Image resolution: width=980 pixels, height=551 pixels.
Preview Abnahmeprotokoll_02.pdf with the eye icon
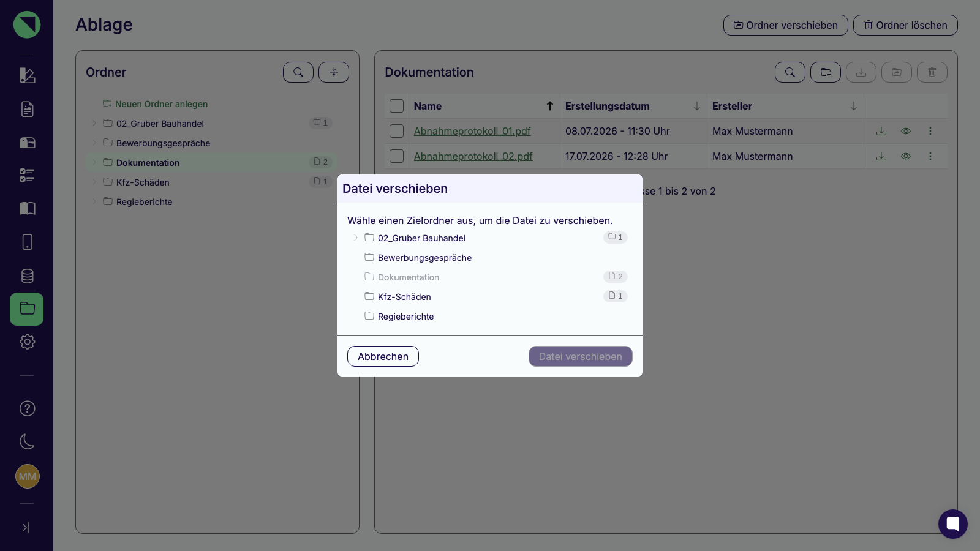click(906, 156)
